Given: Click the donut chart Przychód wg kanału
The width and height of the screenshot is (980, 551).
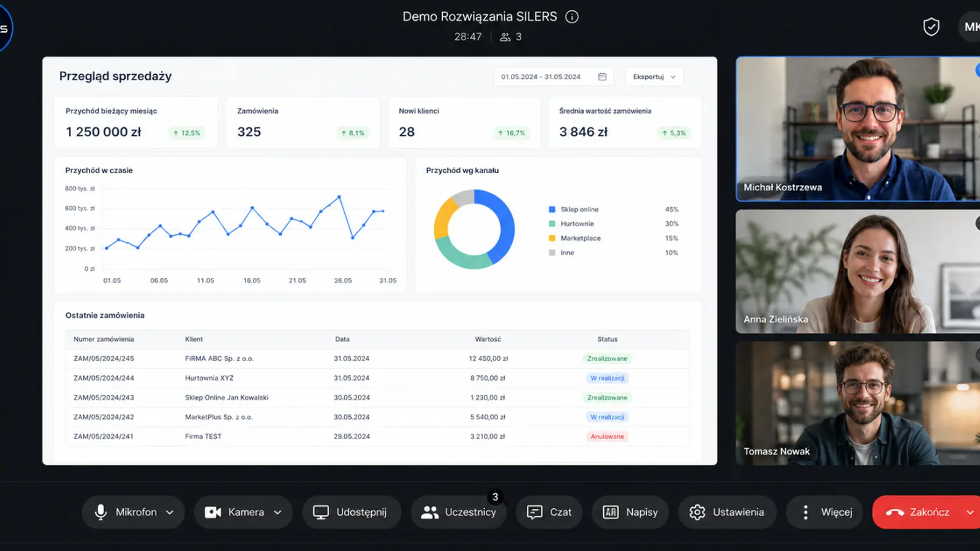Looking at the screenshot, I should (x=474, y=229).
